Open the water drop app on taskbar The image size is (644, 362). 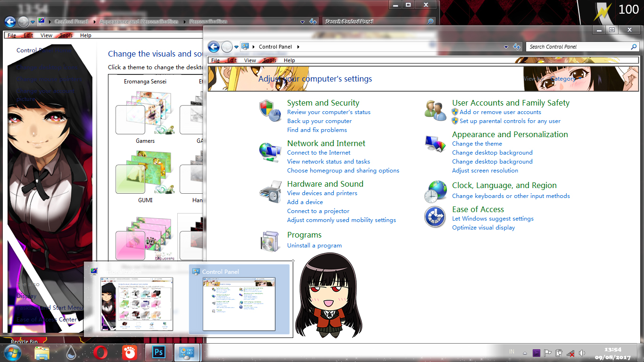click(x=71, y=353)
